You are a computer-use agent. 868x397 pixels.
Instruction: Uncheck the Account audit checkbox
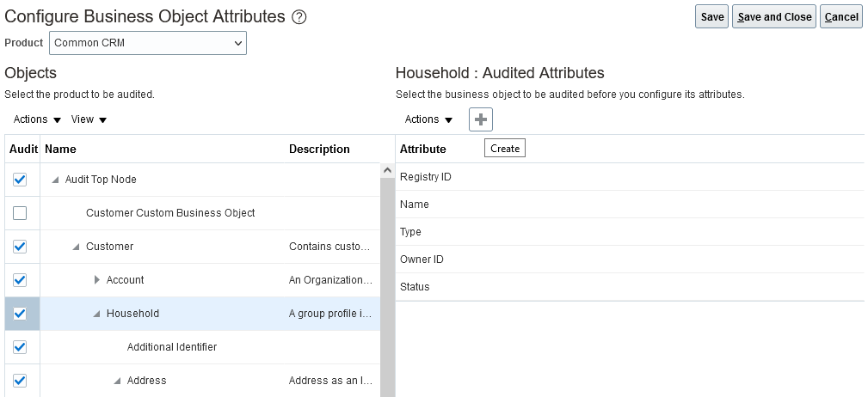[21, 280]
